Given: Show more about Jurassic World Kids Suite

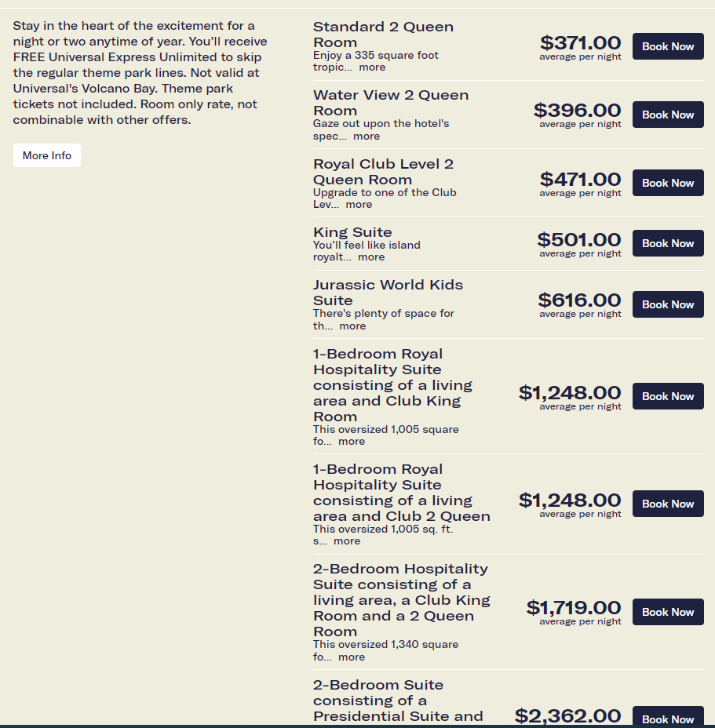Looking at the screenshot, I should tap(352, 326).
